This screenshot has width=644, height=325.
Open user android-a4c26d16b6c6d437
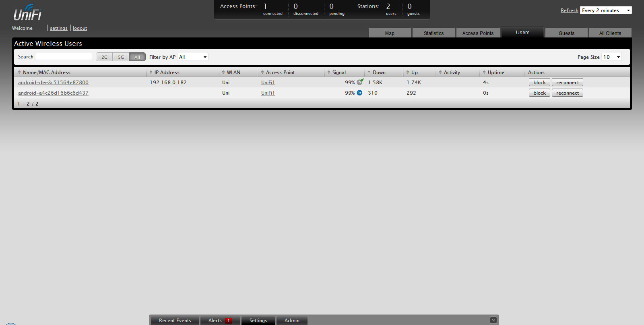(x=53, y=93)
